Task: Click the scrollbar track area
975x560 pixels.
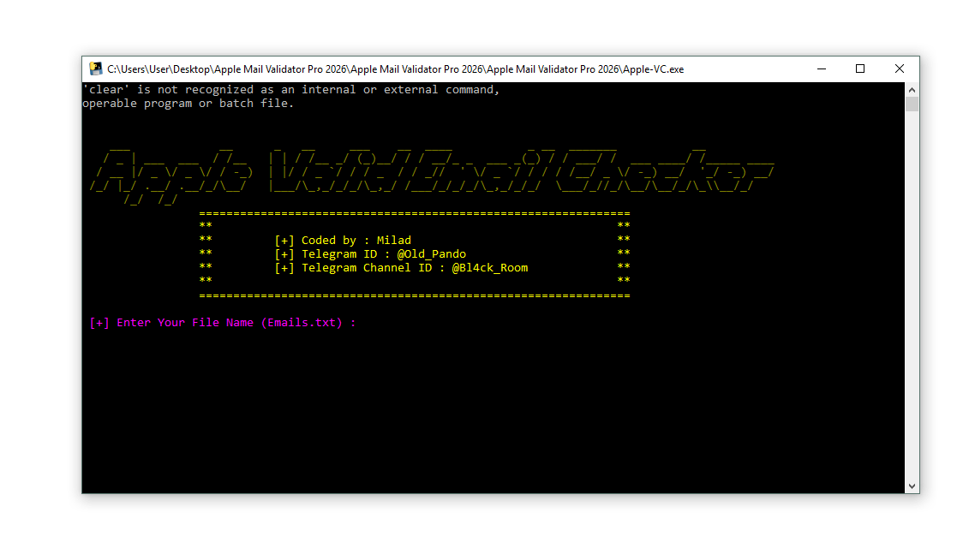Action: tap(911, 300)
